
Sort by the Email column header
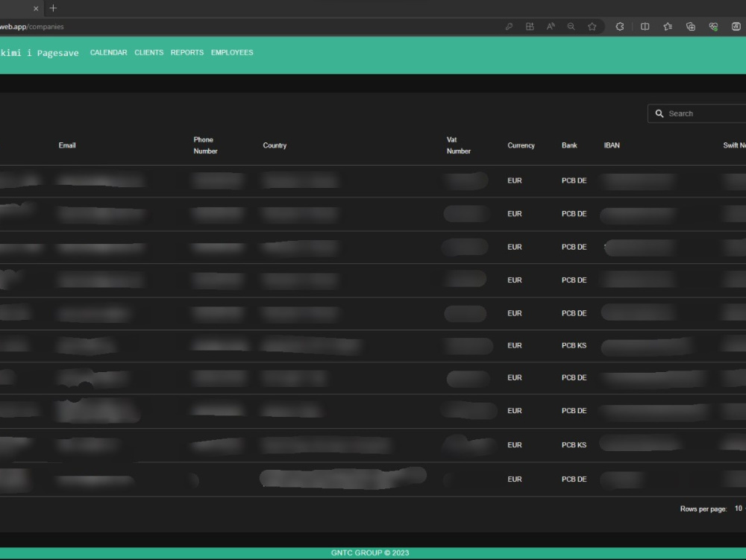point(67,145)
